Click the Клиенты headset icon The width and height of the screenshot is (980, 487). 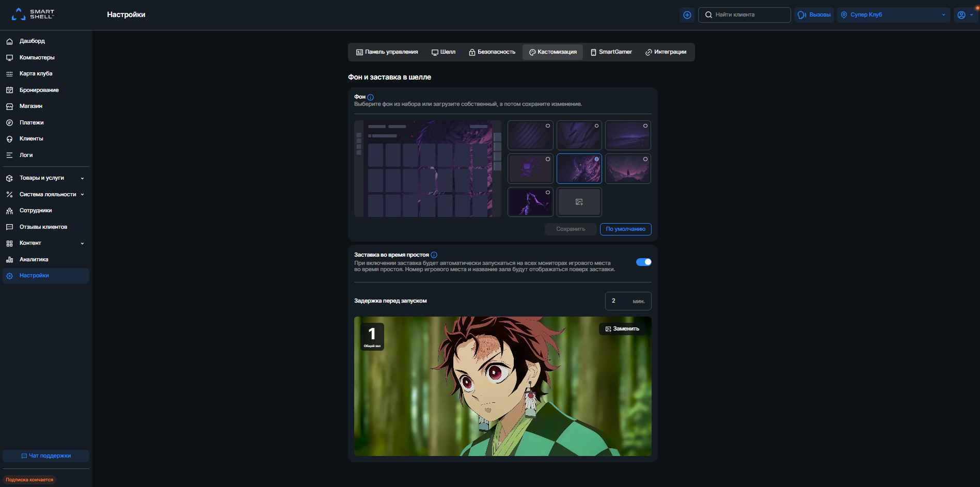9,139
